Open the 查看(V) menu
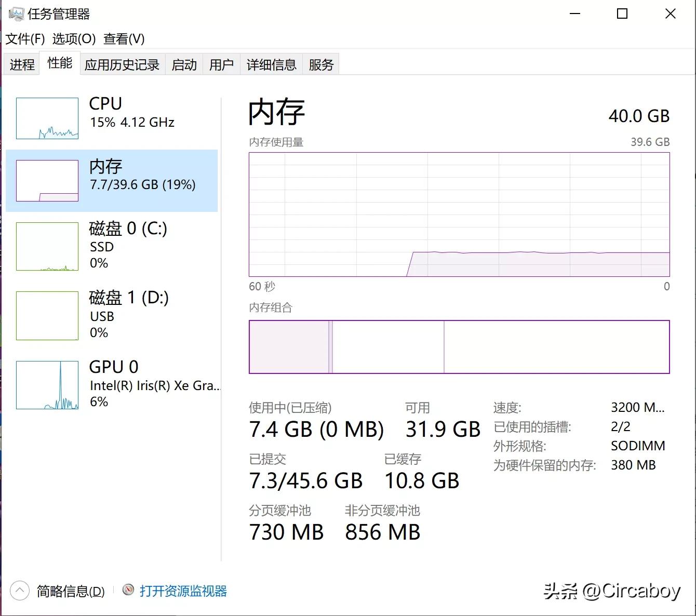This screenshot has width=696, height=616. [124, 39]
